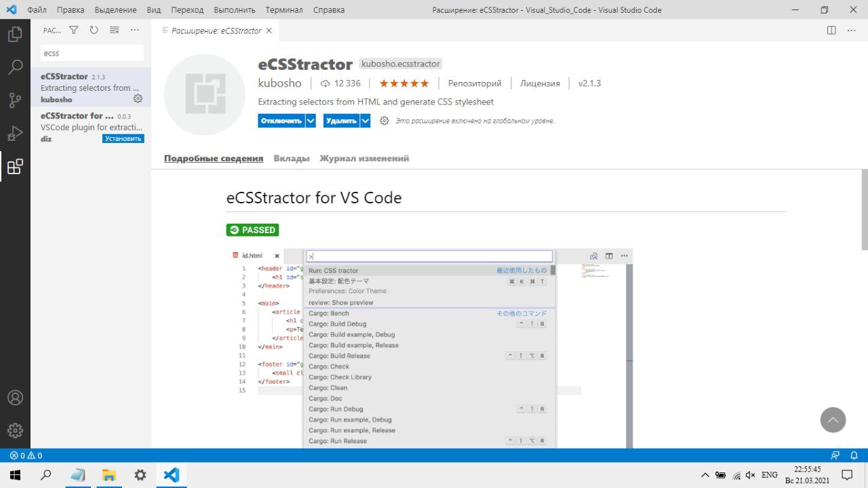Switch to the Вклады tab
The height and width of the screenshot is (488, 868).
point(292,158)
